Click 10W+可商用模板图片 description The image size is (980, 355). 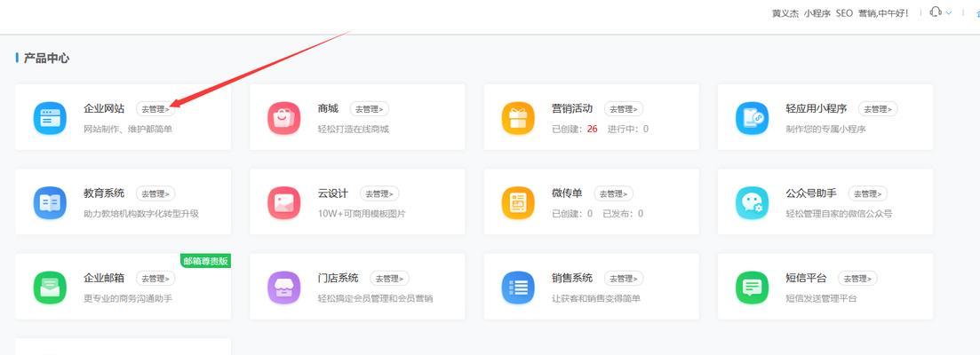pos(362,214)
